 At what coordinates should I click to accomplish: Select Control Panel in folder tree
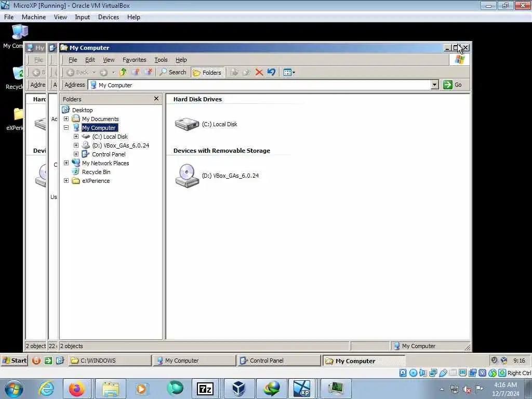(109, 154)
